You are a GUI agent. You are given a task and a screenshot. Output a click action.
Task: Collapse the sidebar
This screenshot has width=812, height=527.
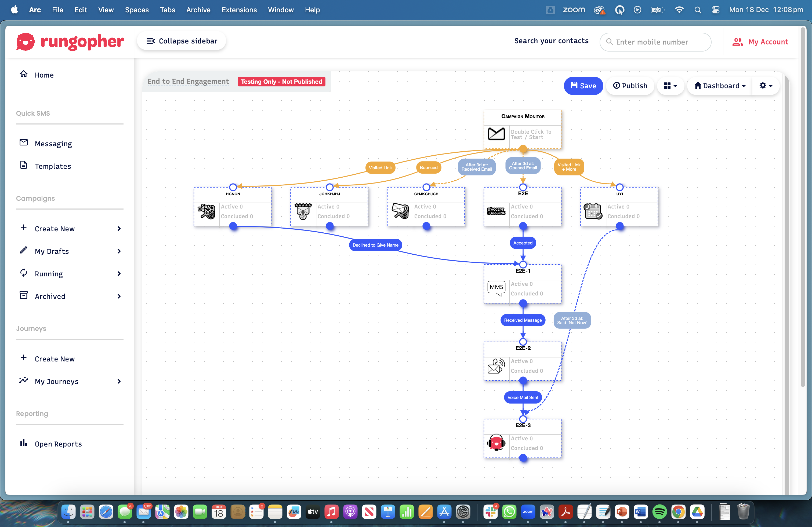coord(182,41)
